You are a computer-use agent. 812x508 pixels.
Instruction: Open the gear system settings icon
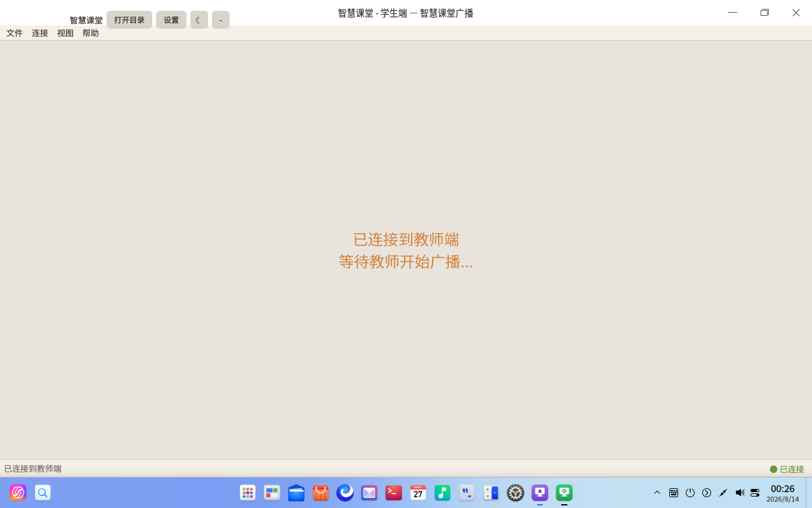[x=516, y=493]
